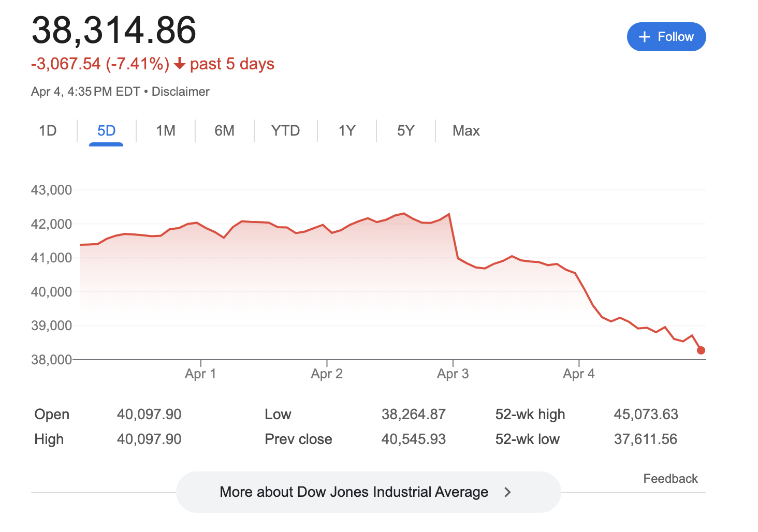Switch to the 1D chart range
The image size is (758, 532).
click(48, 130)
